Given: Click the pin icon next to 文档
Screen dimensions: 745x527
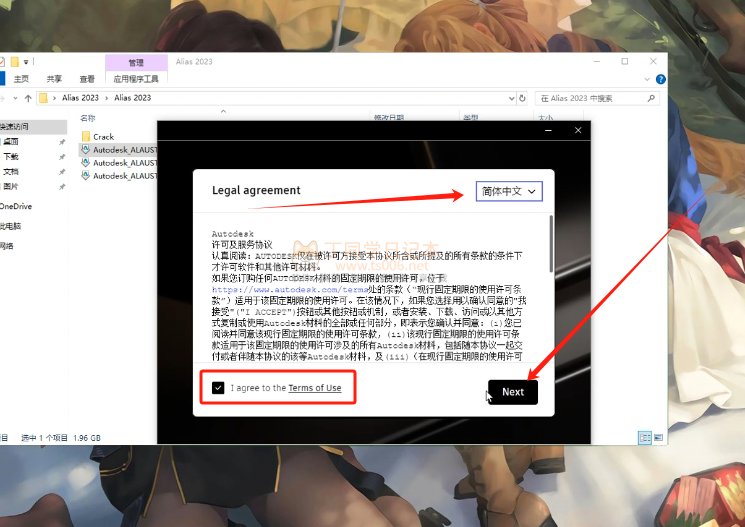Looking at the screenshot, I should [62, 172].
